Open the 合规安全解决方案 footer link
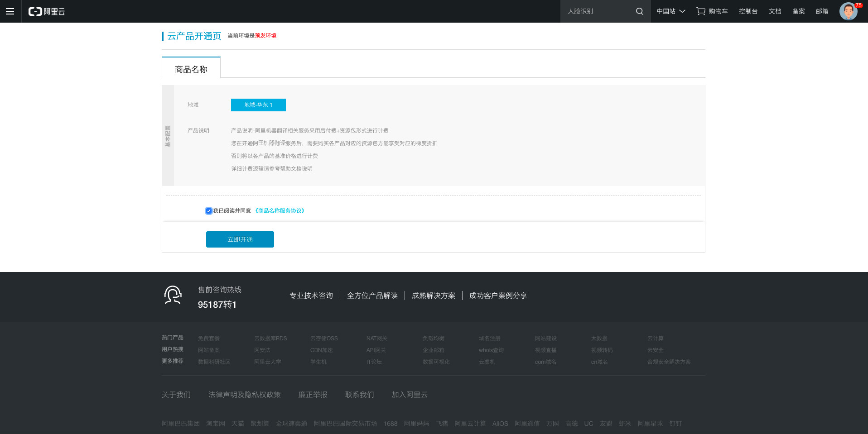This screenshot has height=434, width=868. pos(669,362)
